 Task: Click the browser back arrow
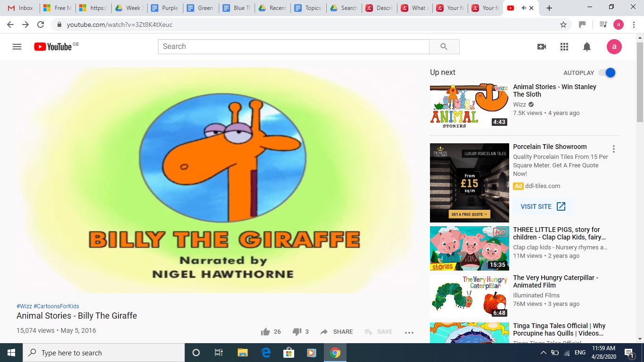click(10, 25)
